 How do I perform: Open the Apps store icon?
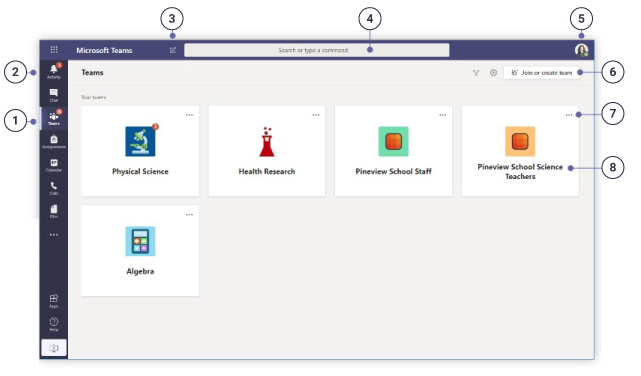tap(54, 301)
